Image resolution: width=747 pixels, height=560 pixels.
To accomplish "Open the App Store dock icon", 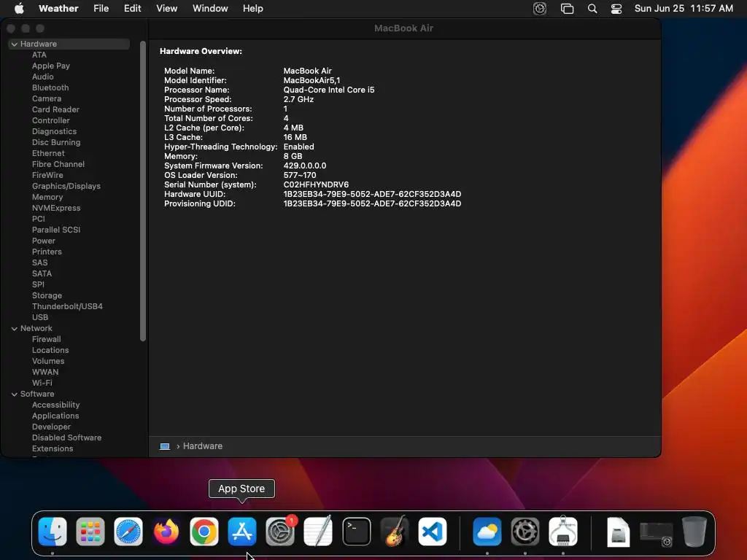I will point(242,532).
